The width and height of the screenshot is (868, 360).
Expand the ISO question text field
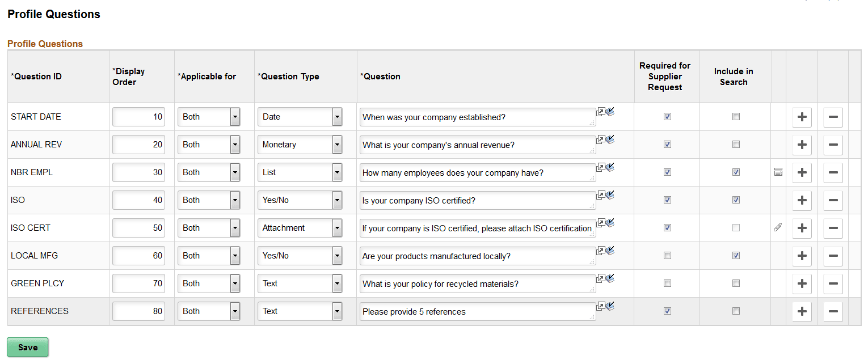coord(601,195)
